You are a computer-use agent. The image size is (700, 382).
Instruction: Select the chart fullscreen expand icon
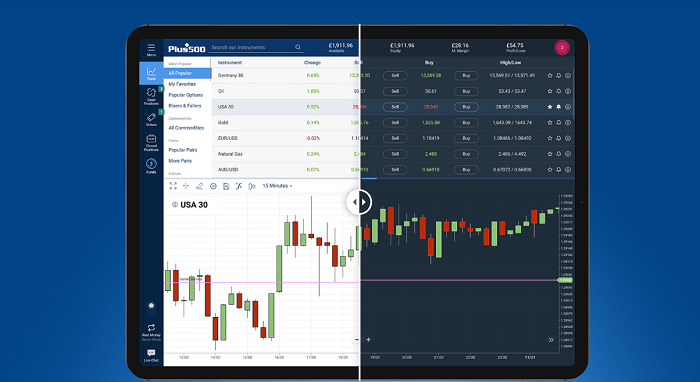[x=173, y=186]
